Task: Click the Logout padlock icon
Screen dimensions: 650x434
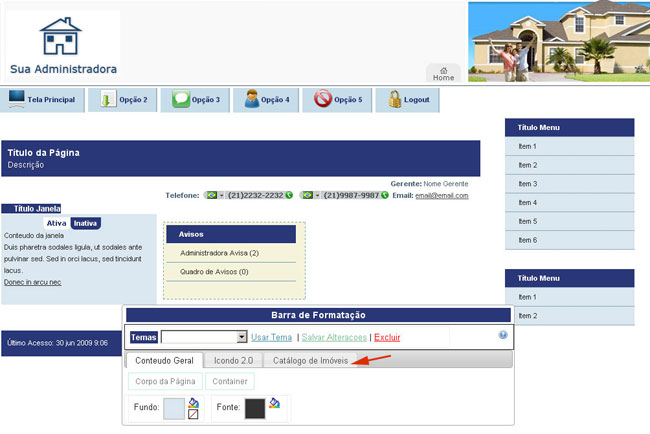Action: pyautogui.click(x=395, y=99)
